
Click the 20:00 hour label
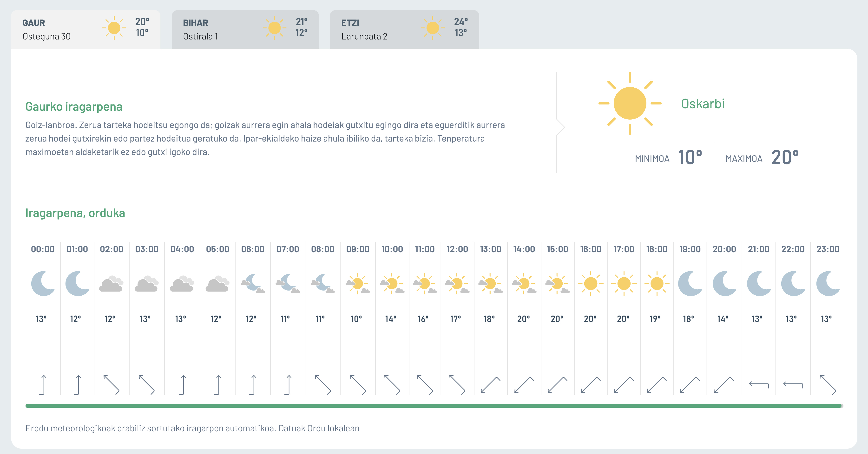click(x=724, y=249)
